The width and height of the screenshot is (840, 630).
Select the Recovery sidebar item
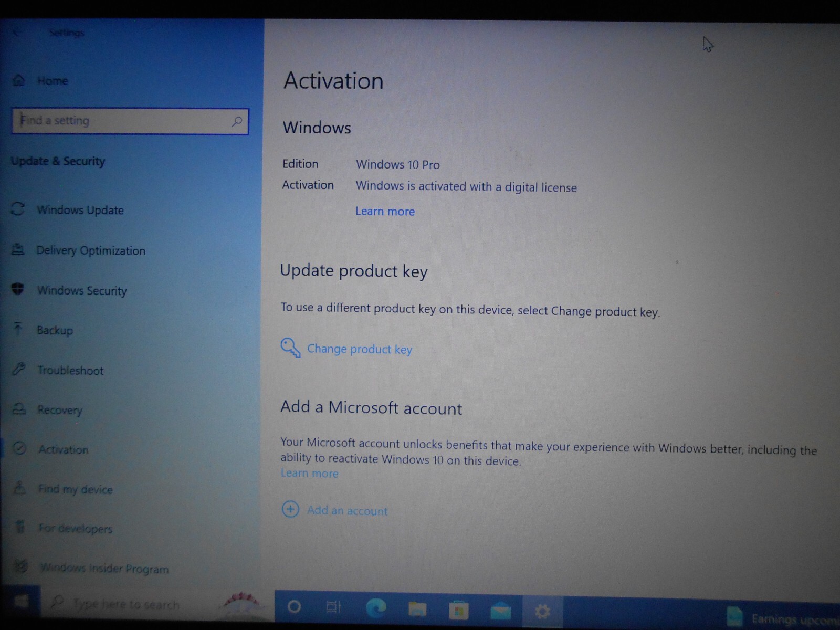pyautogui.click(x=48, y=409)
